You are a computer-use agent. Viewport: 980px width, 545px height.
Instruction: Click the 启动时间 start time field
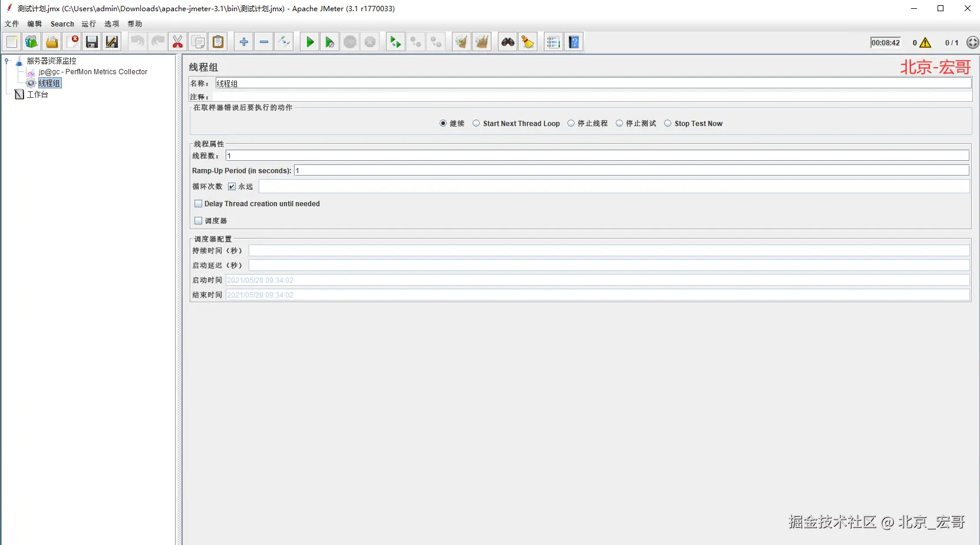(x=598, y=280)
